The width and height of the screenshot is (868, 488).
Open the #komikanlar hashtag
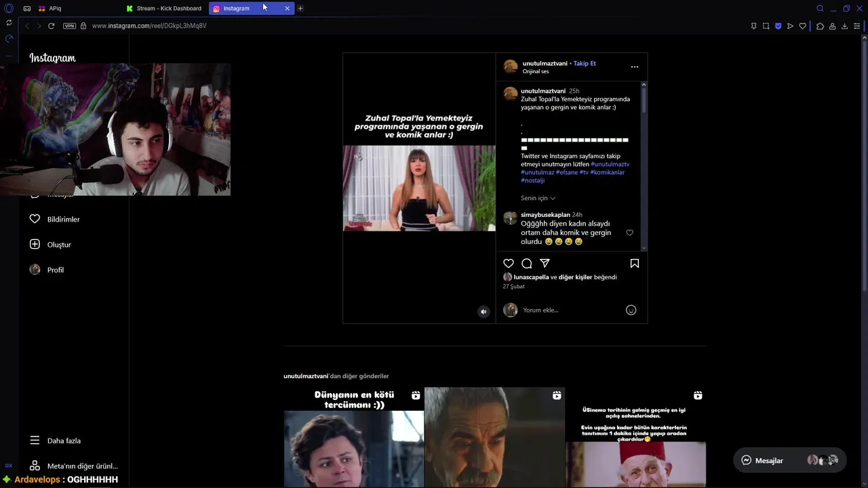(x=608, y=172)
